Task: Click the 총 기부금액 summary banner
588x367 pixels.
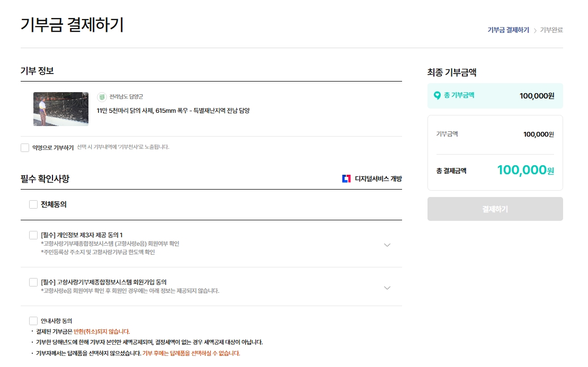Action: click(x=495, y=96)
